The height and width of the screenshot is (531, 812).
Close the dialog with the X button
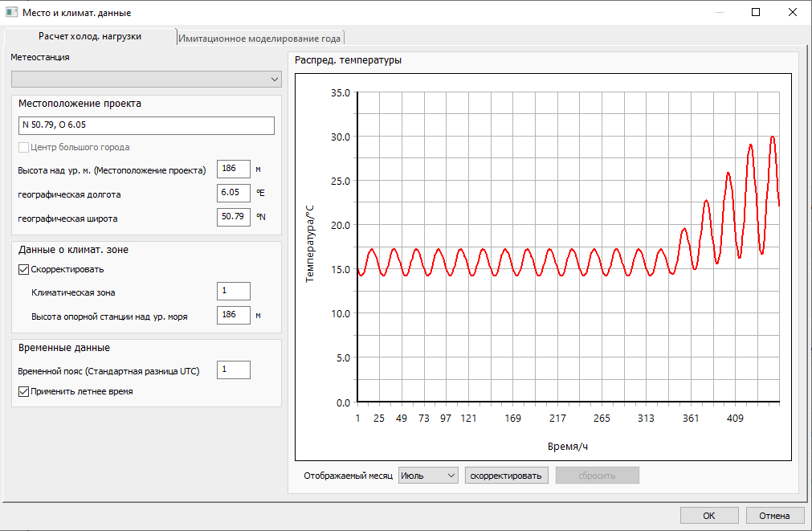coord(793,13)
